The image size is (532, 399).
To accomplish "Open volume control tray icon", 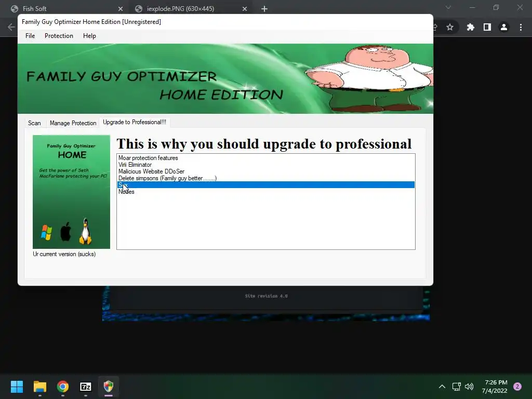I will (469, 387).
